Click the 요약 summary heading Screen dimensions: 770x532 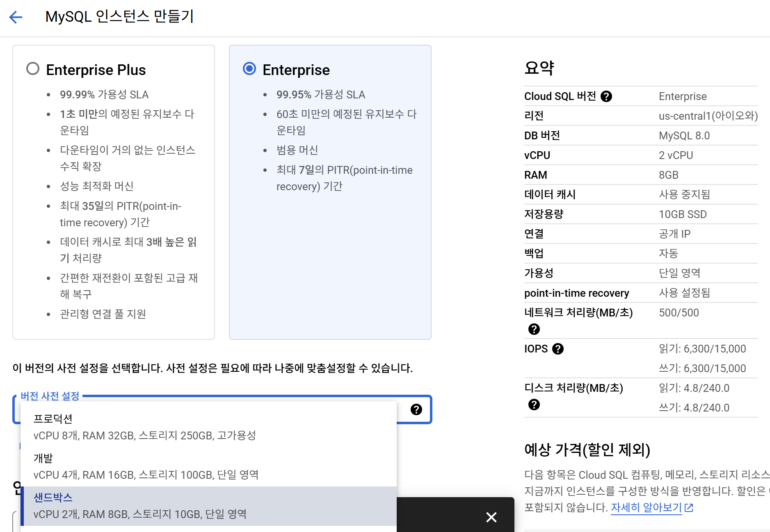point(539,68)
